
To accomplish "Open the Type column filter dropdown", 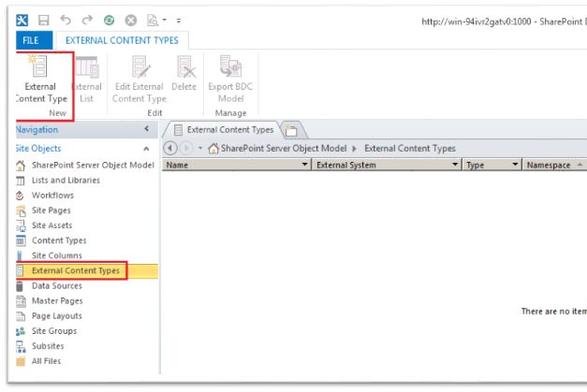I will pyautogui.click(x=515, y=165).
